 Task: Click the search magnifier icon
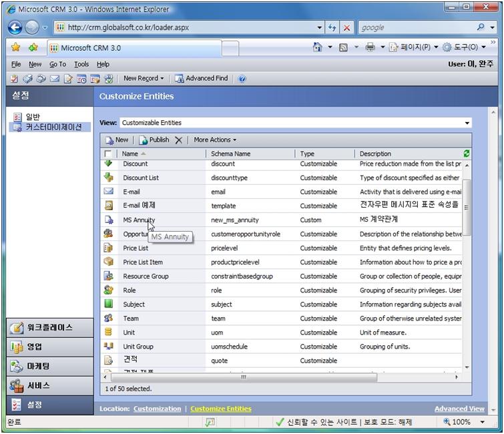[x=481, y=27]
